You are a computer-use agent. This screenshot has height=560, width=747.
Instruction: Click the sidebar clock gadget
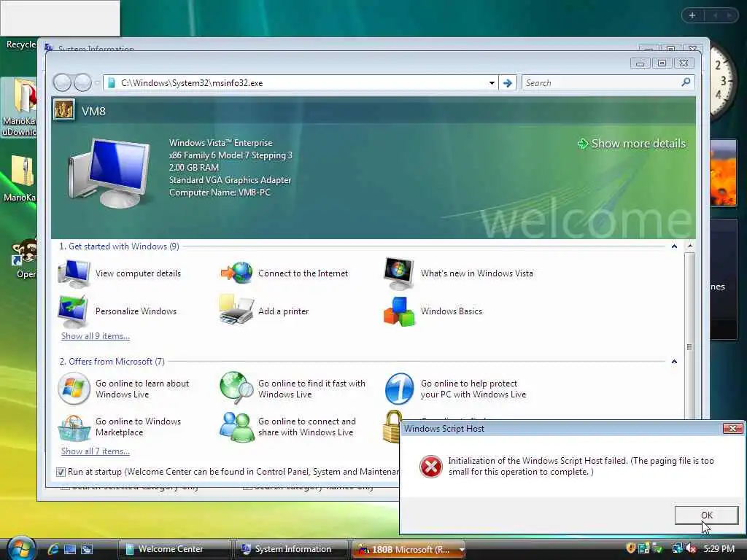tap(723, 82)
